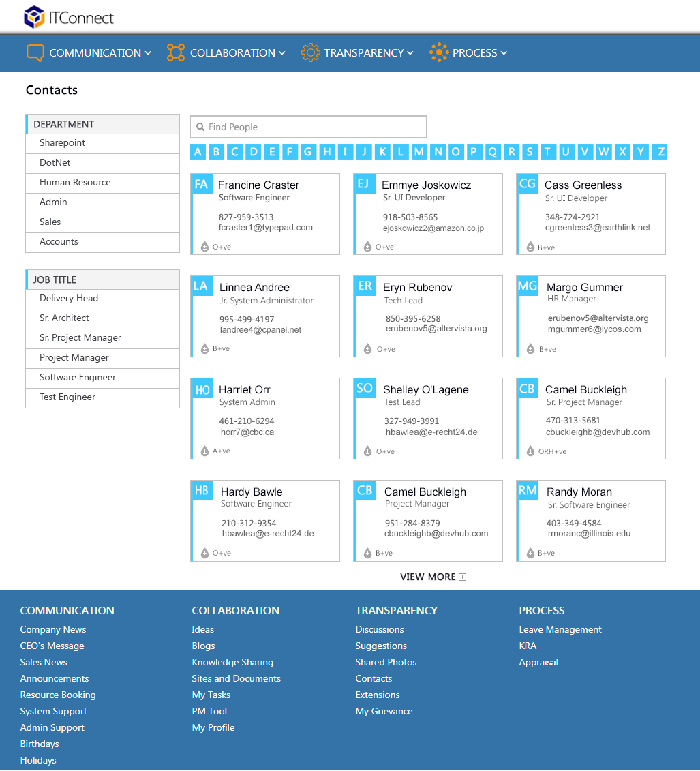Click the FA avatar on Francine Craster's card

tap(202, 184)
